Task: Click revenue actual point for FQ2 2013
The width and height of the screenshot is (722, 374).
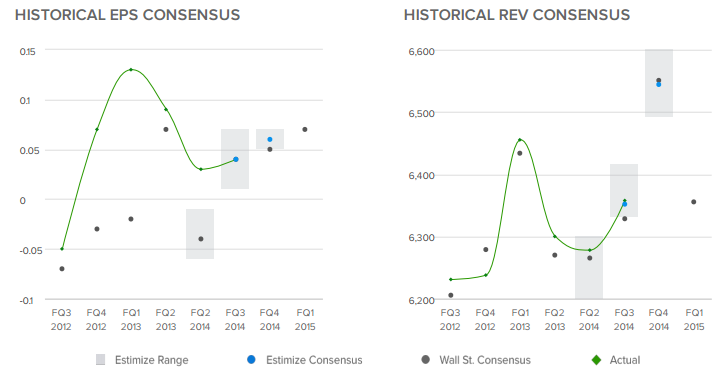Action: click(x=554, y=236)
